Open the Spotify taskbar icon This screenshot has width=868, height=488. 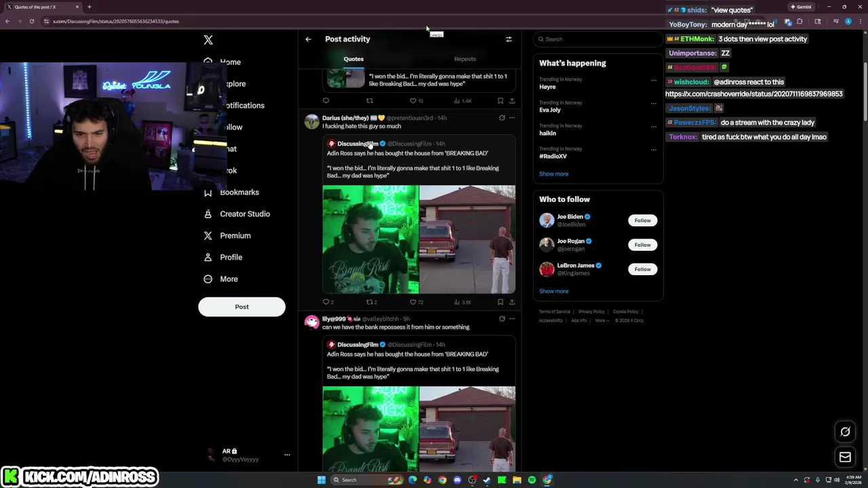[x=532, y=480]
